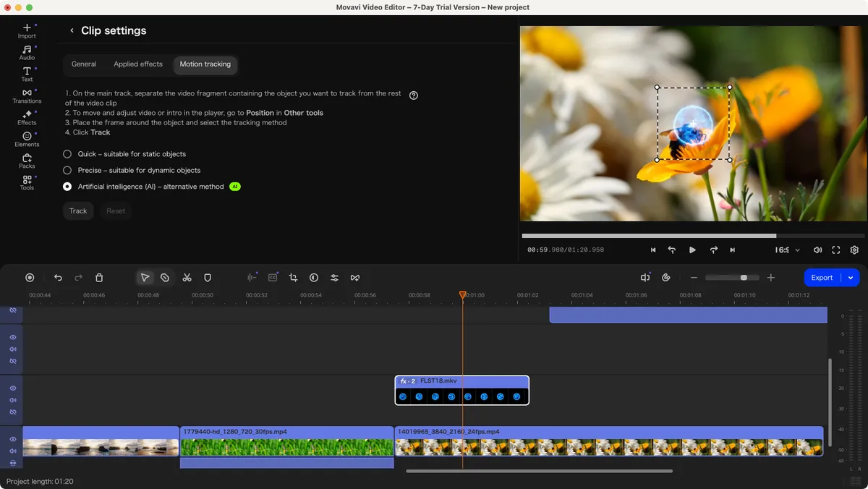The height and width of the screenshot is (489, 868).
Task: Click the orange playhead marker at 01:00
Action: click(463, 294)
